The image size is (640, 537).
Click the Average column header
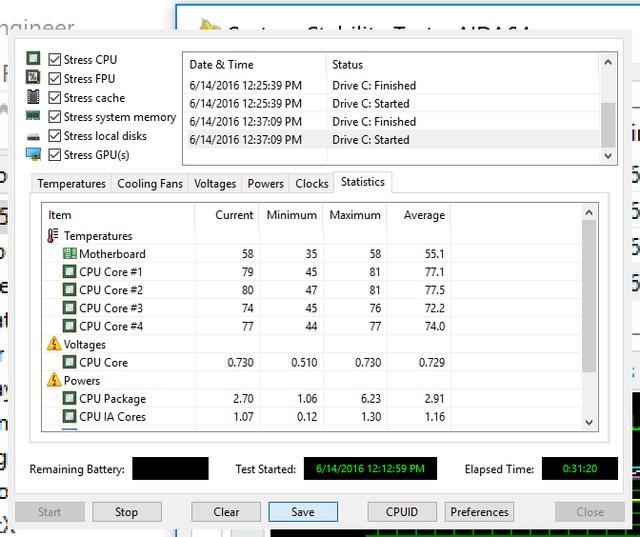[419, 215]
